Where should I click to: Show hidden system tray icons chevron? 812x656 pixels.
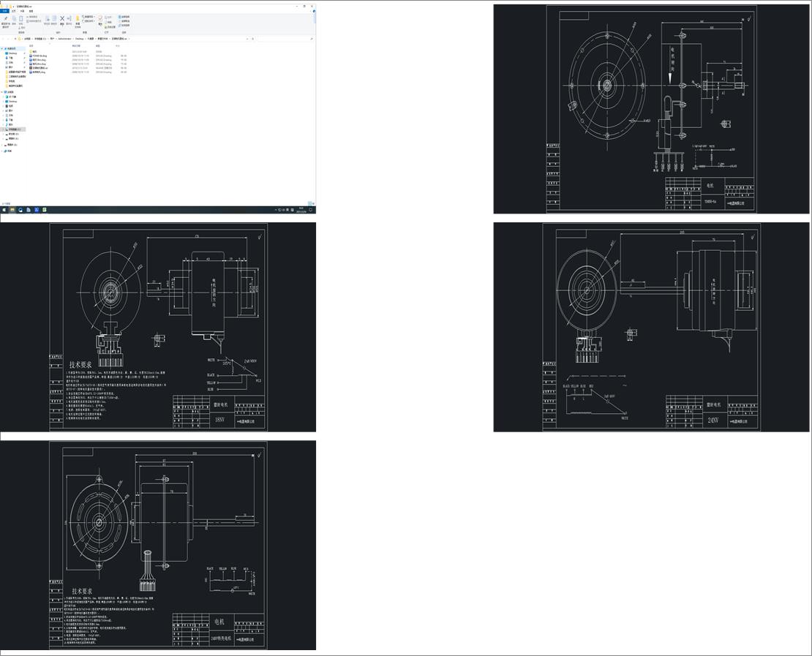tap(276, 210)
